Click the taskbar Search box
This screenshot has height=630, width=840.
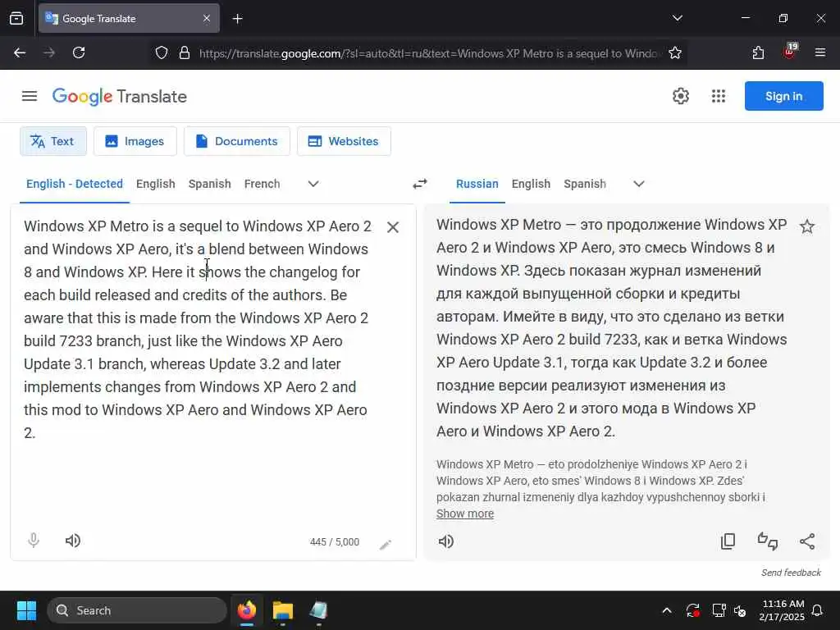[x=137, y=610]
